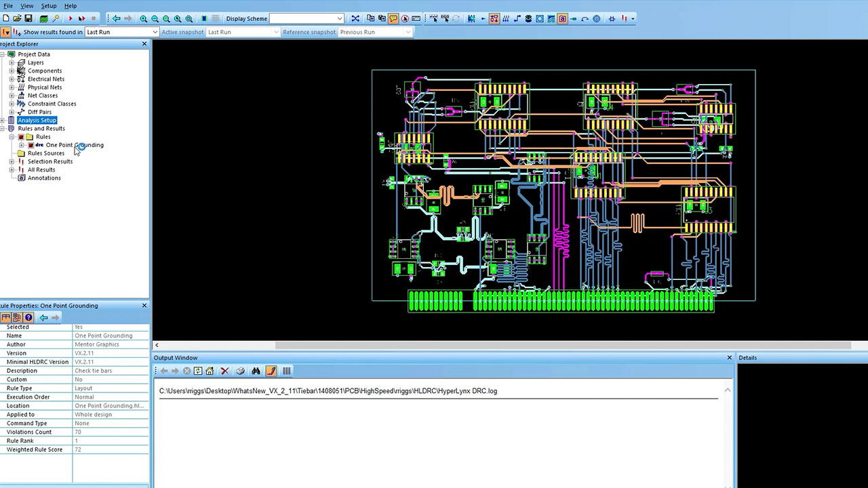Open the Show results found in dropdown
Image resolution: width=868 pixels, height=488 pixels.
[x=155, y=32]
